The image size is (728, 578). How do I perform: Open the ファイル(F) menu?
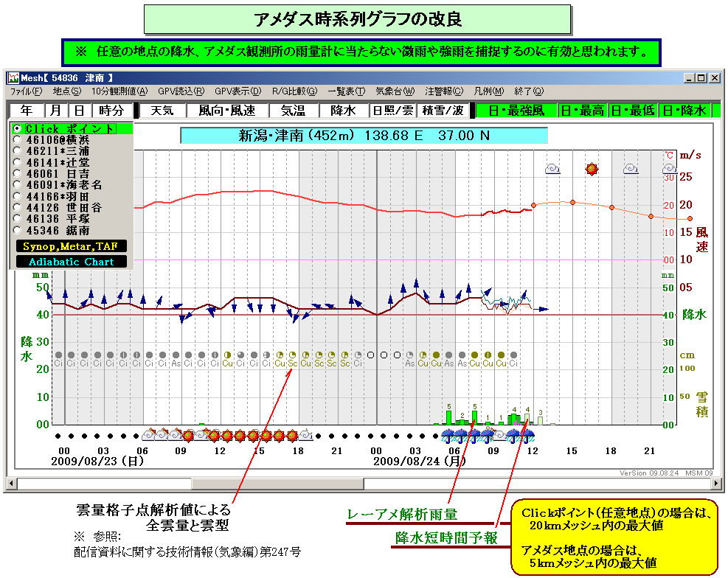click(x=26, y=91)
